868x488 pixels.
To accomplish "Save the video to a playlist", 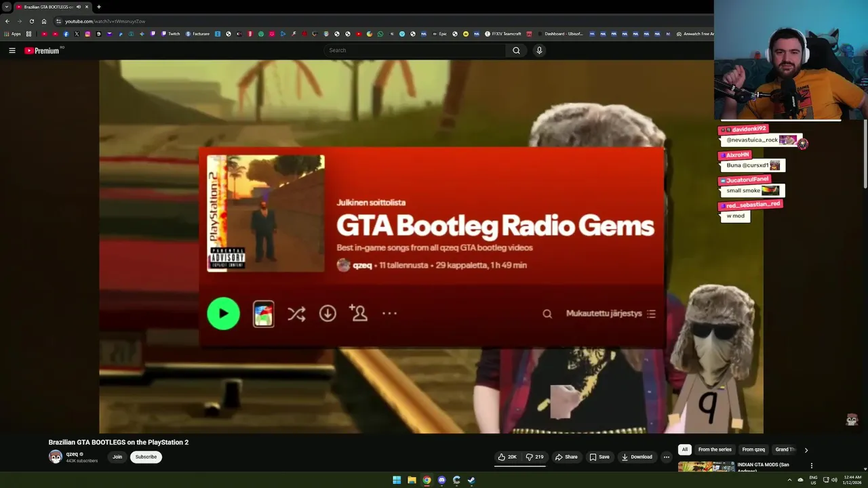I will [599, 457].
